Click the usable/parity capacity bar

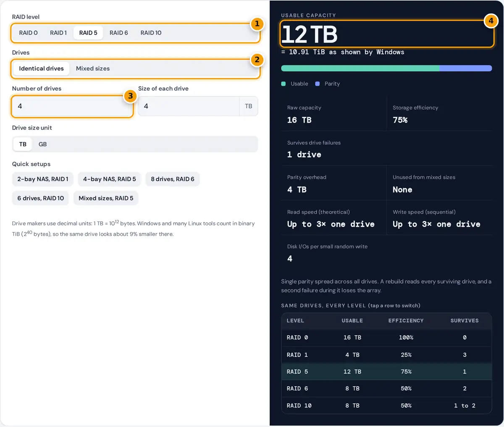pos(386,69)
